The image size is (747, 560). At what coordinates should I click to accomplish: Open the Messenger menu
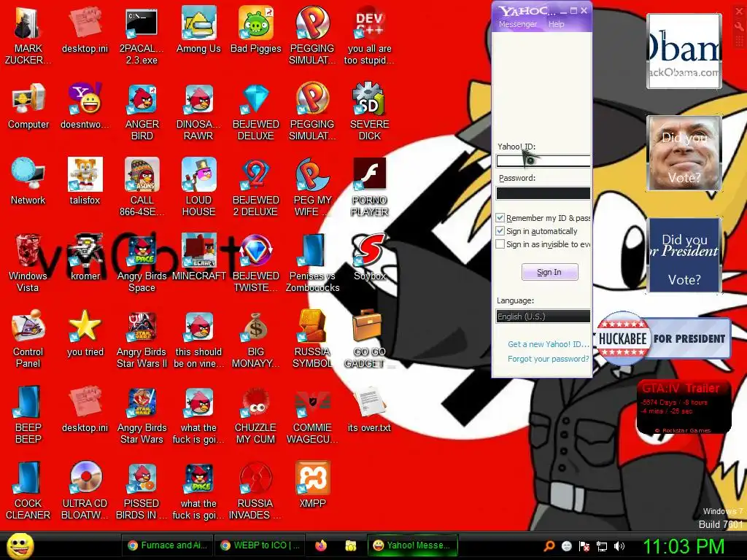pyautogui.click(x=517, y=24)
